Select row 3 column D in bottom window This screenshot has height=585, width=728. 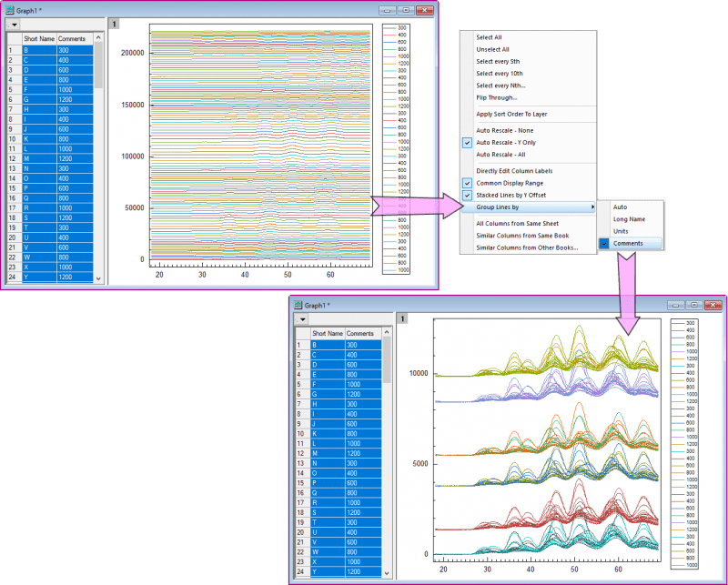tap(328, 365)
